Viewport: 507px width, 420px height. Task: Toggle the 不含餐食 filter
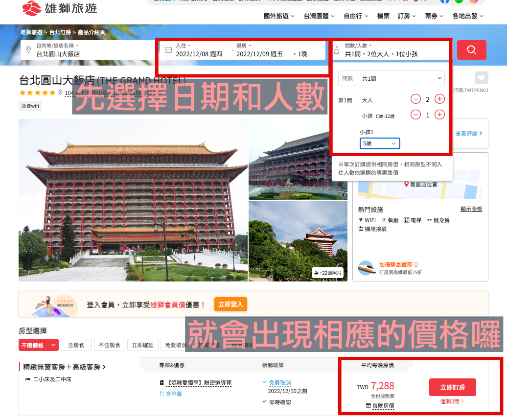click(x=110, y=345)
